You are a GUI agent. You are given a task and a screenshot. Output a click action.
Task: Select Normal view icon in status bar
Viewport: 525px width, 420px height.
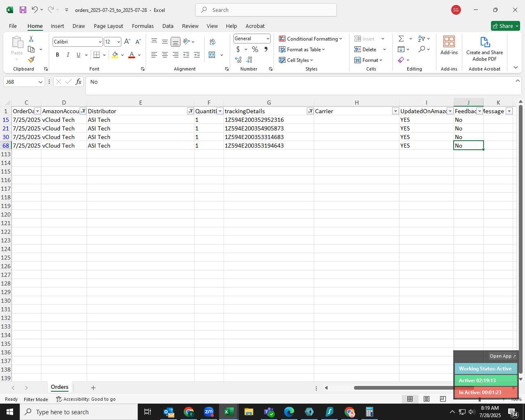click(410, 399)
